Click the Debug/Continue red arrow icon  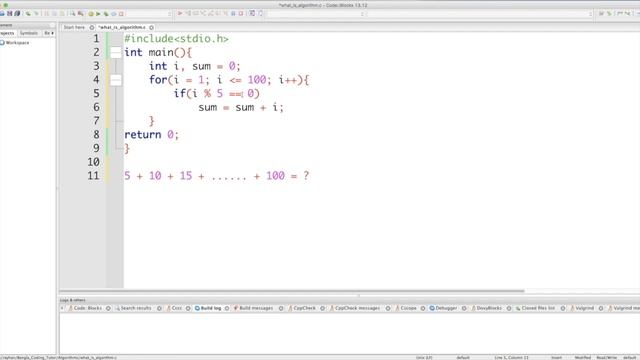point(180,13)
